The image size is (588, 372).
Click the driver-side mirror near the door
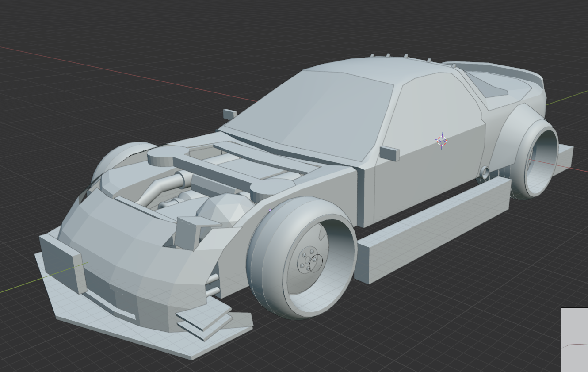point(389,153)
